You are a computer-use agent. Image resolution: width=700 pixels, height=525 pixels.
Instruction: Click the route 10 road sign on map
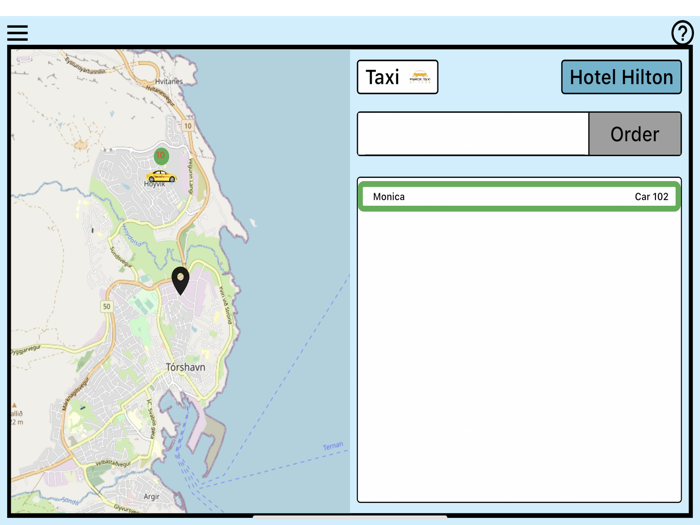188,126
